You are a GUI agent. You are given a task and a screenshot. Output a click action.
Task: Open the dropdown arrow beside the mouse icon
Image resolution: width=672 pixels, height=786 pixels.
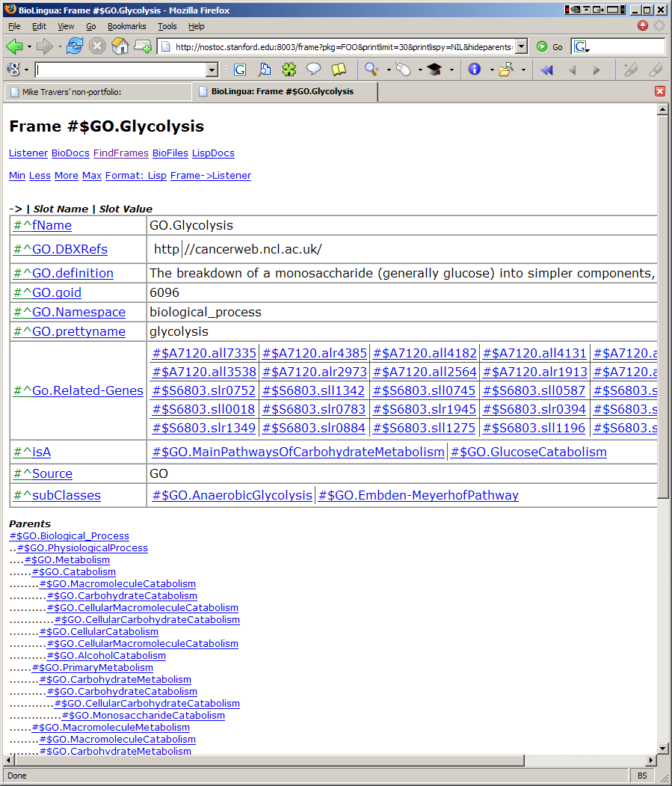pos(420,70)
